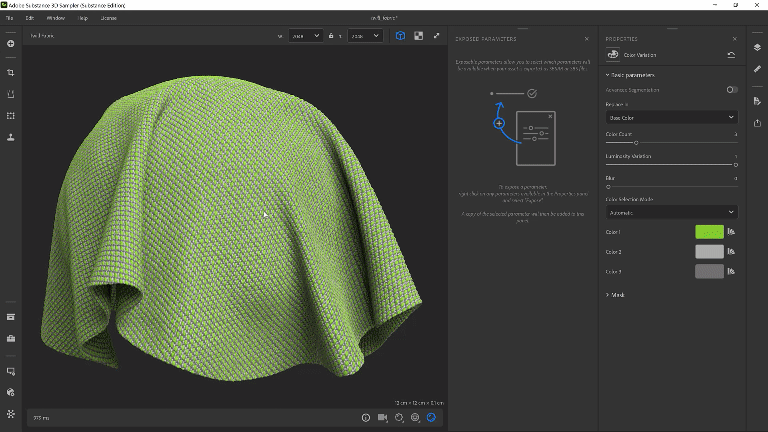Toggle viewport fullscreen expand icon
Screen dimensions: 768x432
pos(436,36)
